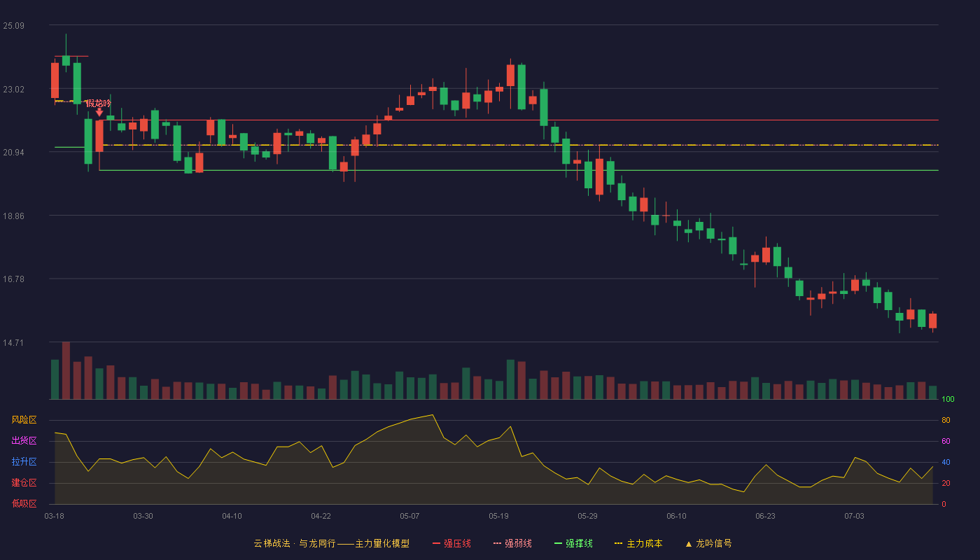Toggle the 强压线 legend series
This screenshot has height=560, width=980.
[452, 543]
